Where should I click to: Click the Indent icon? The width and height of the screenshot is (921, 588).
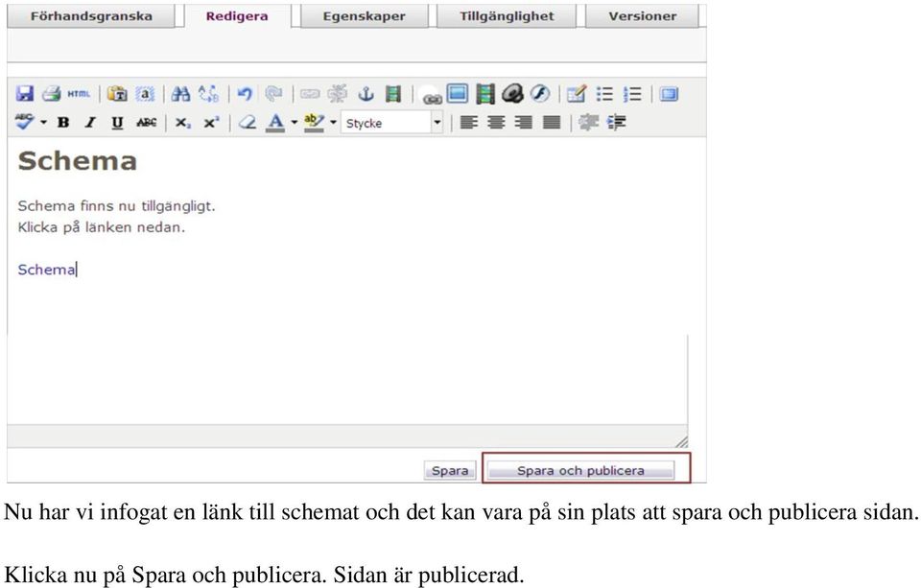[x=616, y=123]
